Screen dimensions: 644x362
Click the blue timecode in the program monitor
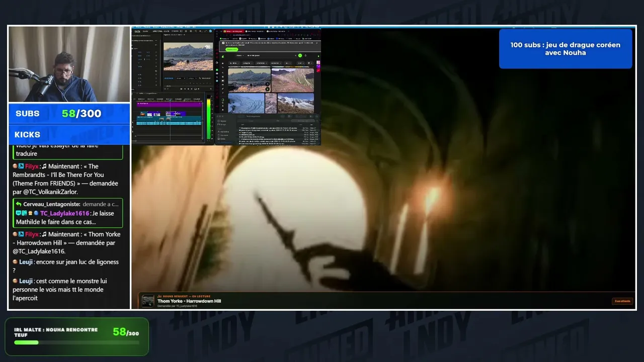point(168,78)
